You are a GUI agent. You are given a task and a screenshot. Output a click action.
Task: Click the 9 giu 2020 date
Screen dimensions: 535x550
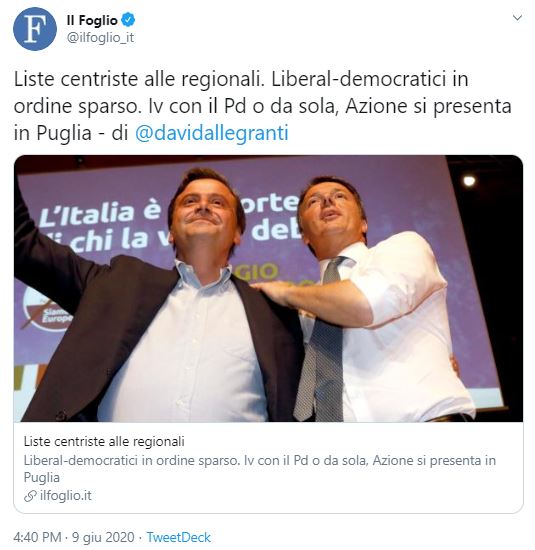click(103, 537)
